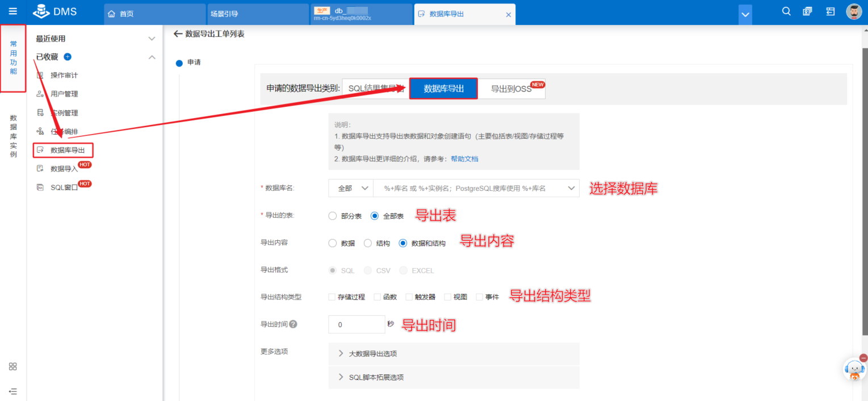Select the 部分表 radio button
The width and height of the screenshot is (868, 401).
click(x=333, y=216)
